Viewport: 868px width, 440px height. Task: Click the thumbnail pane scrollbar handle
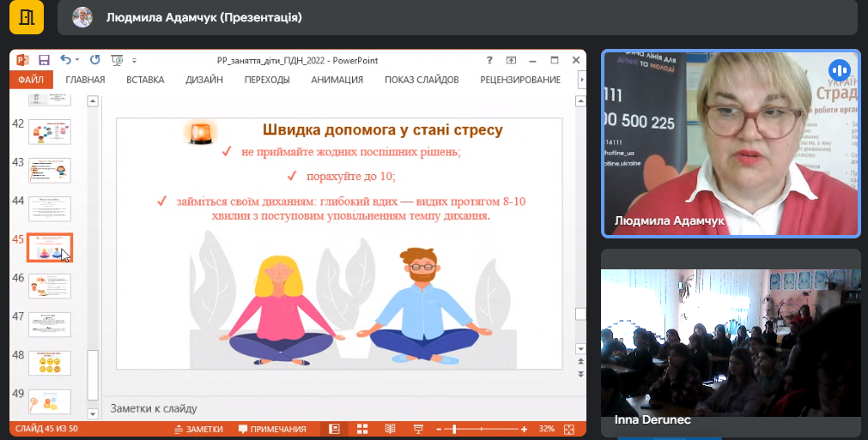pyautogui.click(x=93, y=375)
